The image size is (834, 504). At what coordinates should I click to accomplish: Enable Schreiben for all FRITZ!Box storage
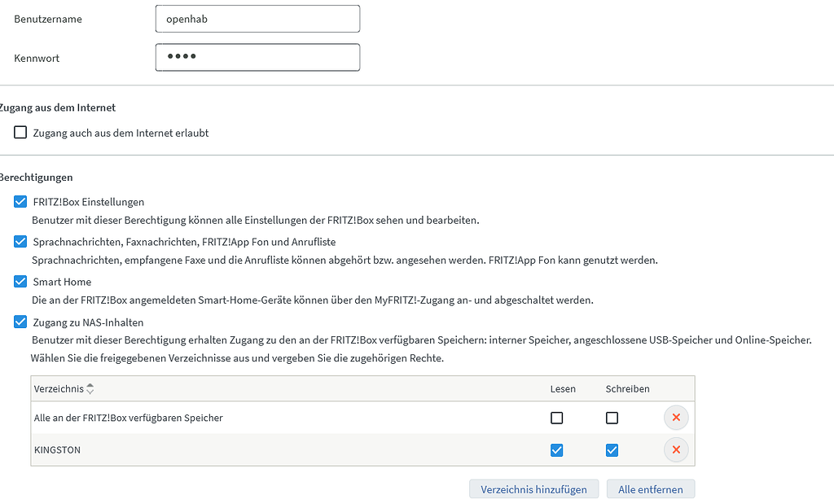tap(612, 417)
